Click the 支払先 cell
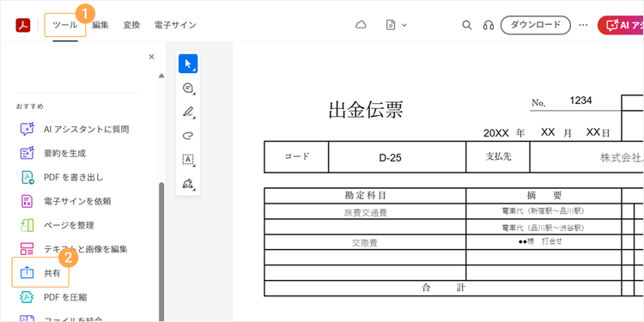Image resolution: width=644 pixels, height=322 pixels. pyautogui.click(x=498, y=156)
